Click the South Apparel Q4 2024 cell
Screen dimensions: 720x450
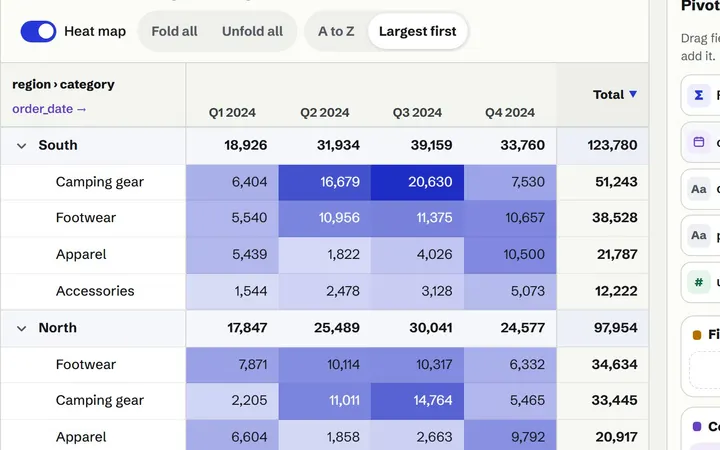coord(510,255)
